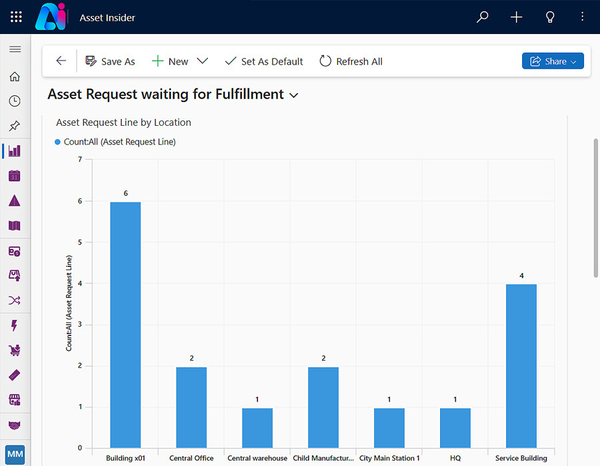Open the app launcher waffle menu

14,17
